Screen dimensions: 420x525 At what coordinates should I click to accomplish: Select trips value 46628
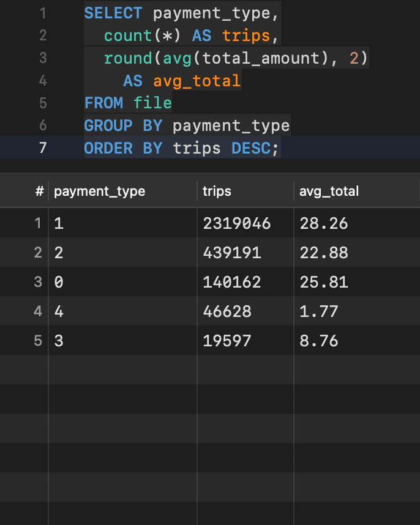(227, 311)
